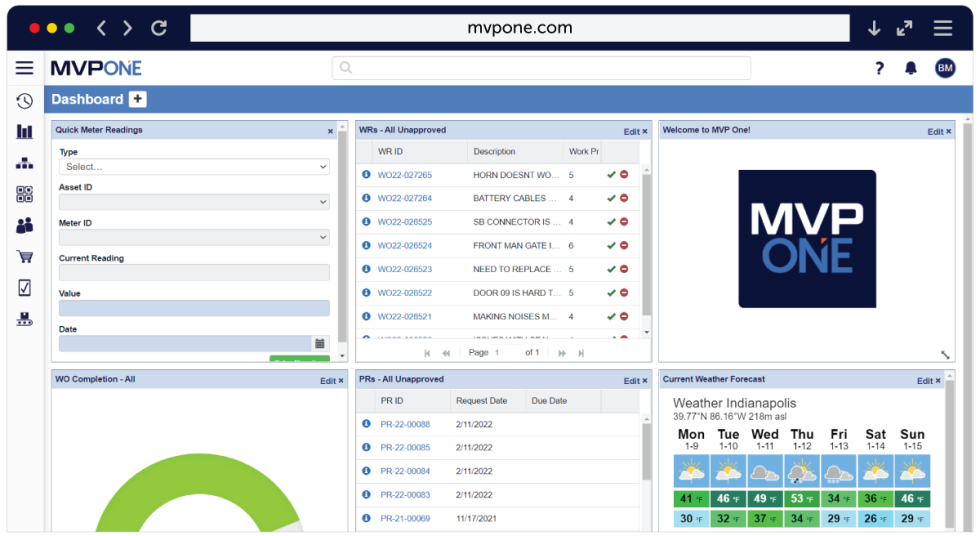Click the notification bell icon

(910, 68)
